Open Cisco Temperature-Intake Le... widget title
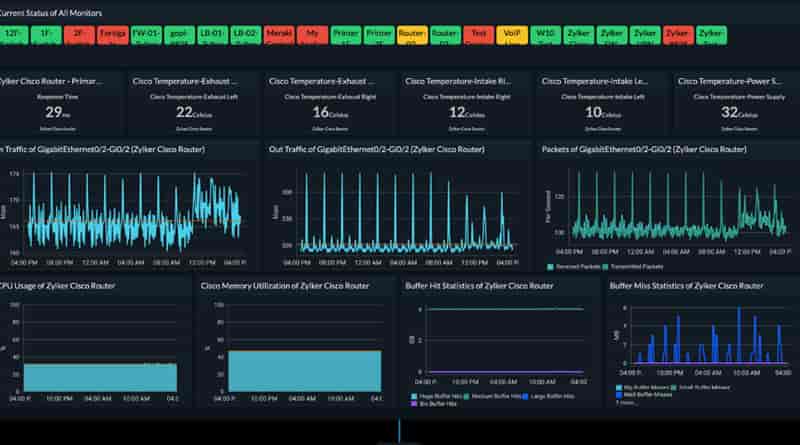Screen dimensions: 800x445 (595, 81)
